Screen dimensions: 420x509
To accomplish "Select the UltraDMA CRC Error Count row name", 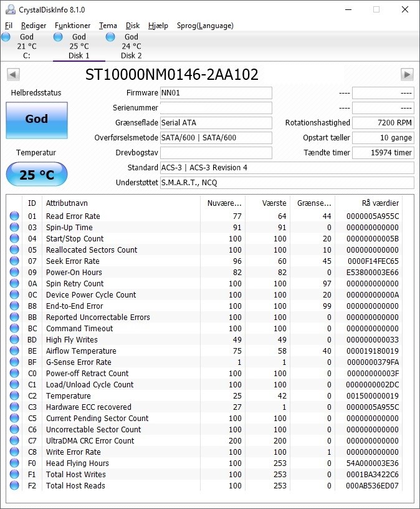I will point(90,440).
